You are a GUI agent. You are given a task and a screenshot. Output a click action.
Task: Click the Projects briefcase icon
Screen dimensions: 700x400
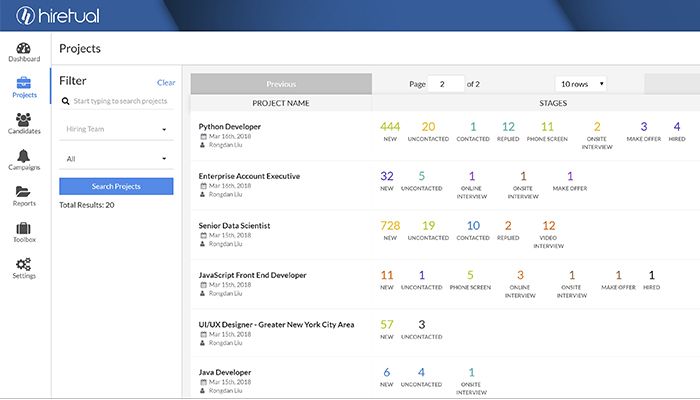tap(24, 82)
